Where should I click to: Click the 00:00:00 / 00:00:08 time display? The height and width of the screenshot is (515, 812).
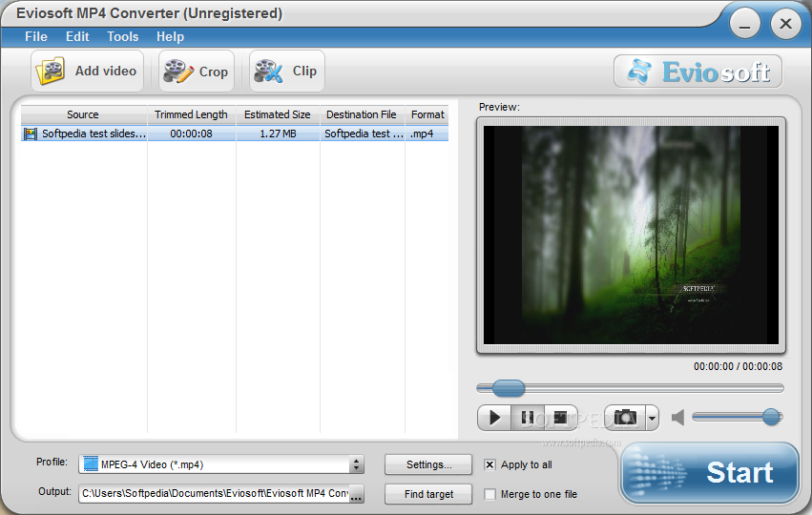click(x=738, y=366)
